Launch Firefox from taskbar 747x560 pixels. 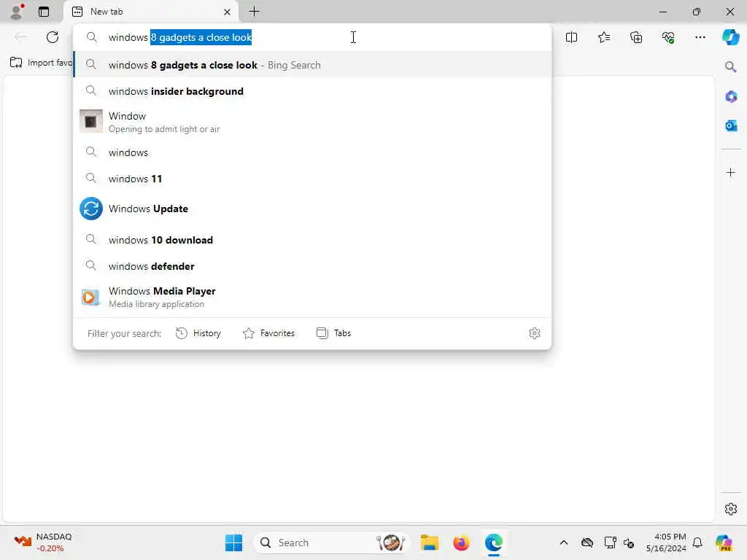461,542
